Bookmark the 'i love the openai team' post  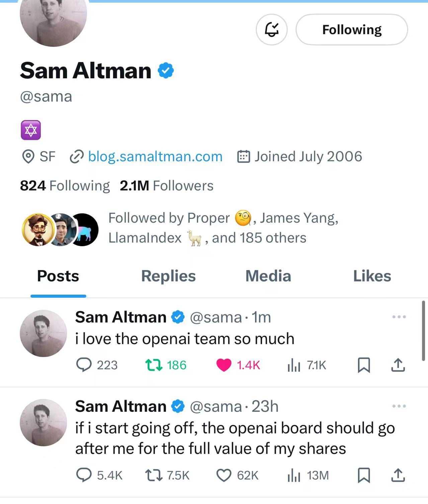(364, 365)
